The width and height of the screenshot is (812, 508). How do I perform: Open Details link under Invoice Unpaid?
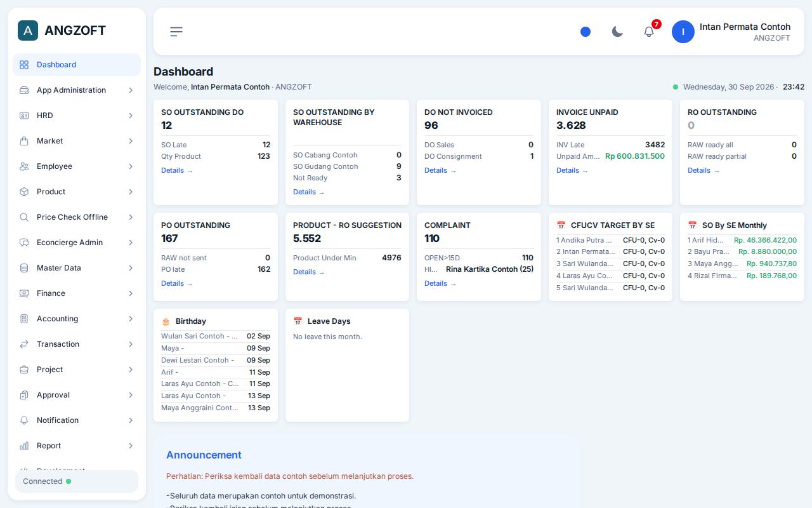click(572, 170)
